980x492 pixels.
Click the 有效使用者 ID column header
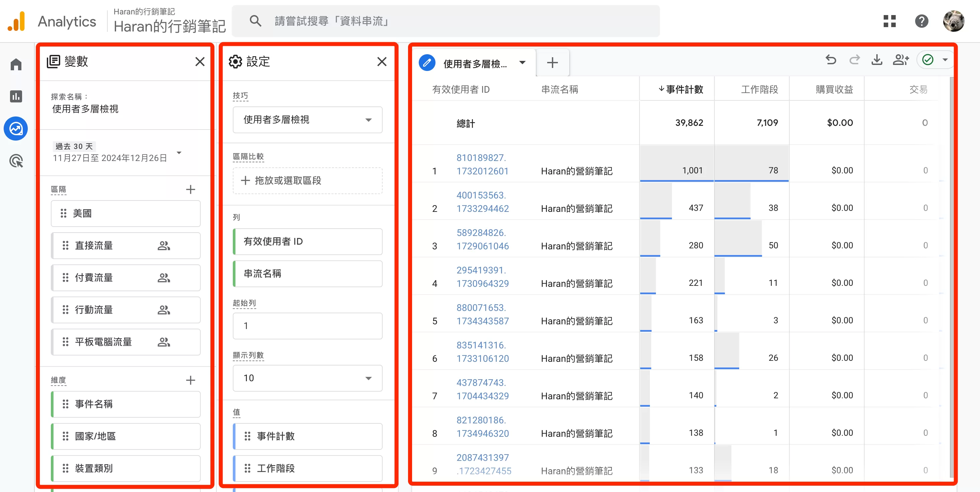(461, 89)
